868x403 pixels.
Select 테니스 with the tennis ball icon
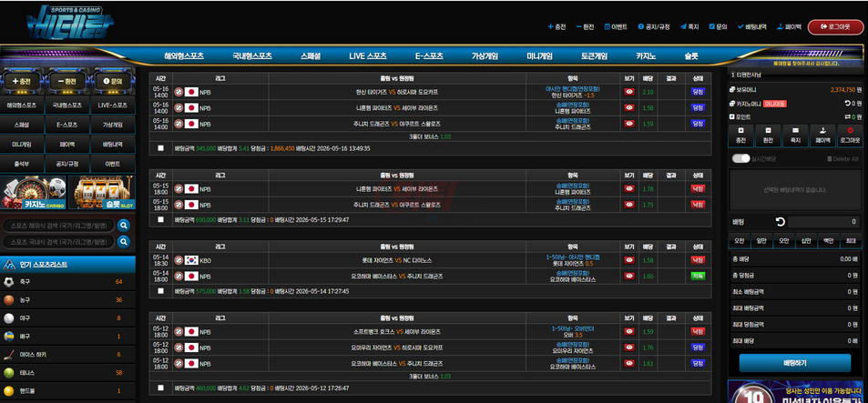tap(67, 373)
